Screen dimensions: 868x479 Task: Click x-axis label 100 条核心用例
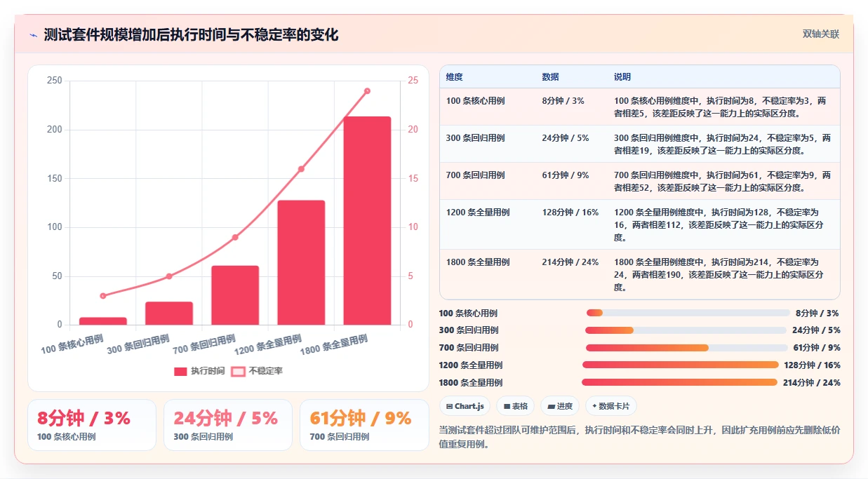point(72,344)
